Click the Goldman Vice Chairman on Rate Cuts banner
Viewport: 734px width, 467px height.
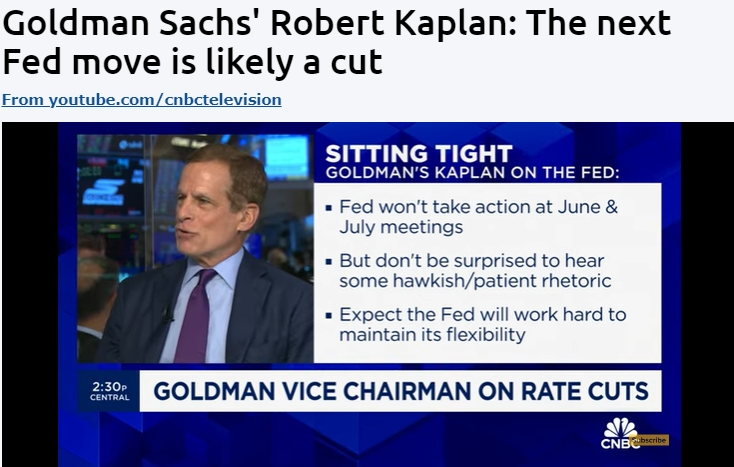[401, 391]
